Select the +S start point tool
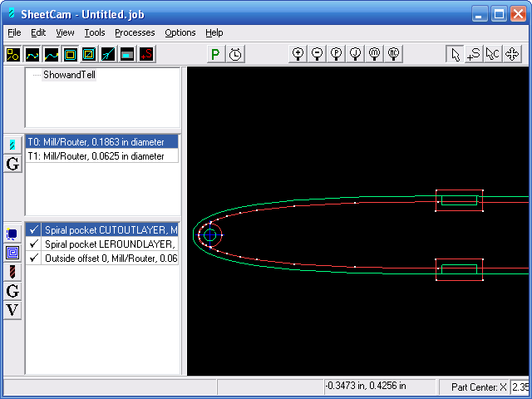Viewport: 532px width, 399px height. pyautogui.click(x=474, y=54)
